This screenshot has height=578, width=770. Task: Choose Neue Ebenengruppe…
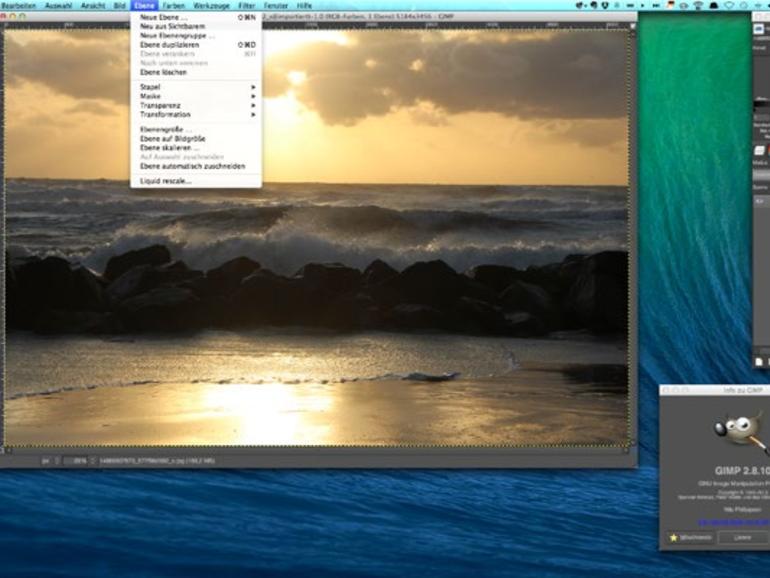pyautogui.click(x=196, y=36)
